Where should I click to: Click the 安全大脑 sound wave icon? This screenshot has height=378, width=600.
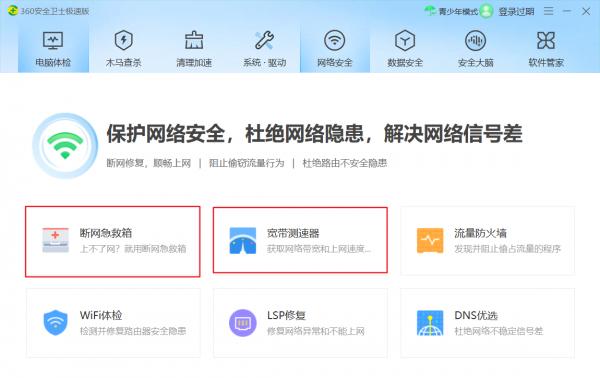(476, 40)
